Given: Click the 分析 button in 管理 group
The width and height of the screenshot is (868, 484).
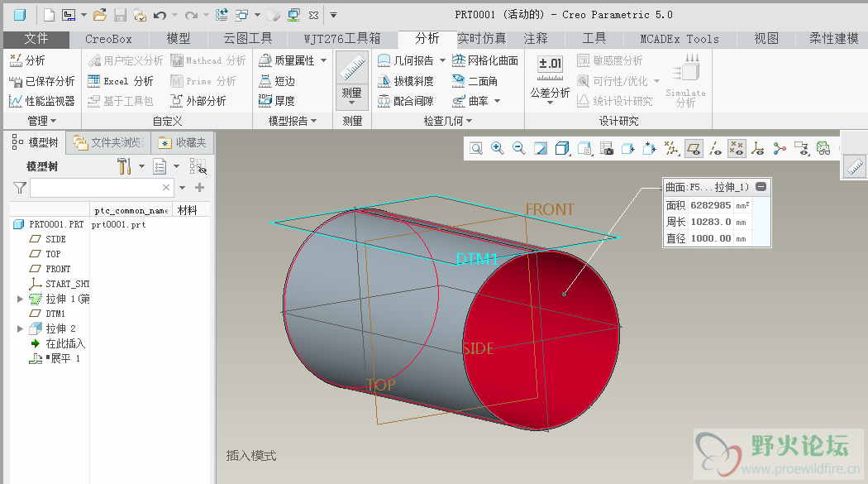Looking at the screenshot, I should [27, 60].
